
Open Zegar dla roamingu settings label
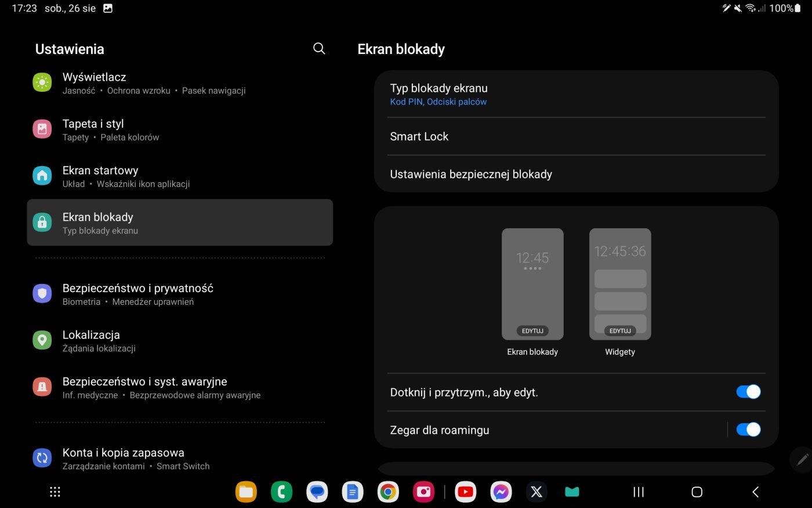pyautogui.click(x=440, y=430)
